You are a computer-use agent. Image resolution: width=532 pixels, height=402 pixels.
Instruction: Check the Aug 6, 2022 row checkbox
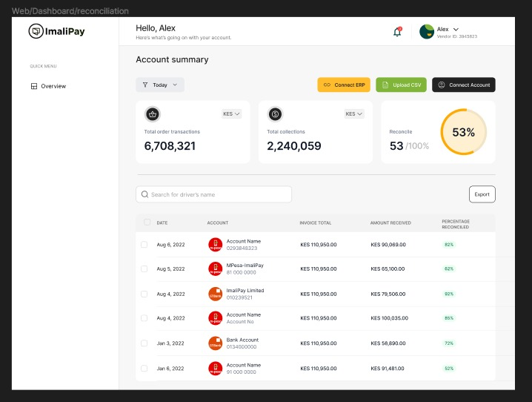click(144, 245)
